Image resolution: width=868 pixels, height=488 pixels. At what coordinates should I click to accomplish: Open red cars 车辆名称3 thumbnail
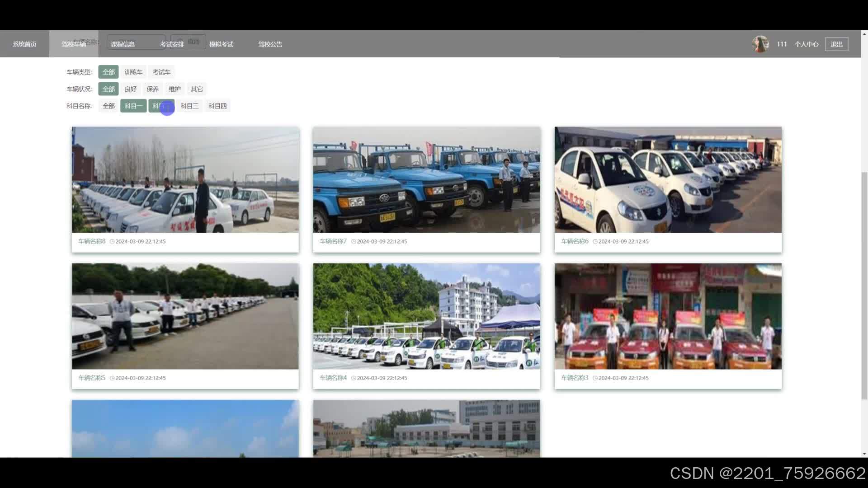point(668,316)
